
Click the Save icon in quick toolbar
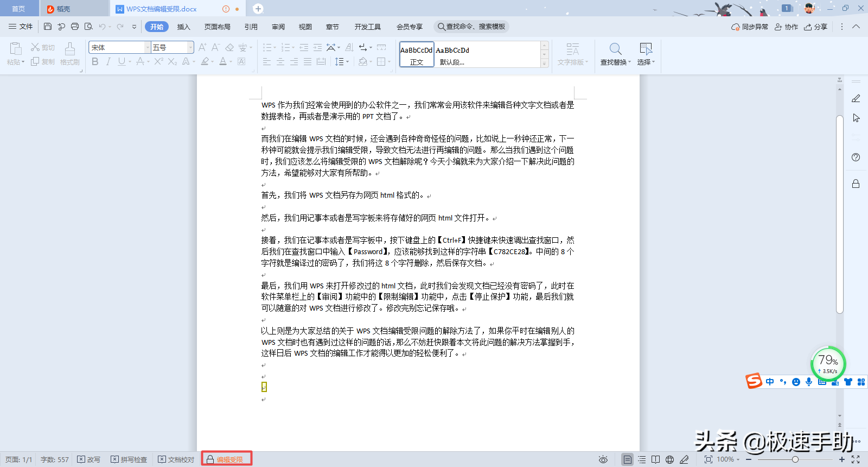[x=48, y=27]
